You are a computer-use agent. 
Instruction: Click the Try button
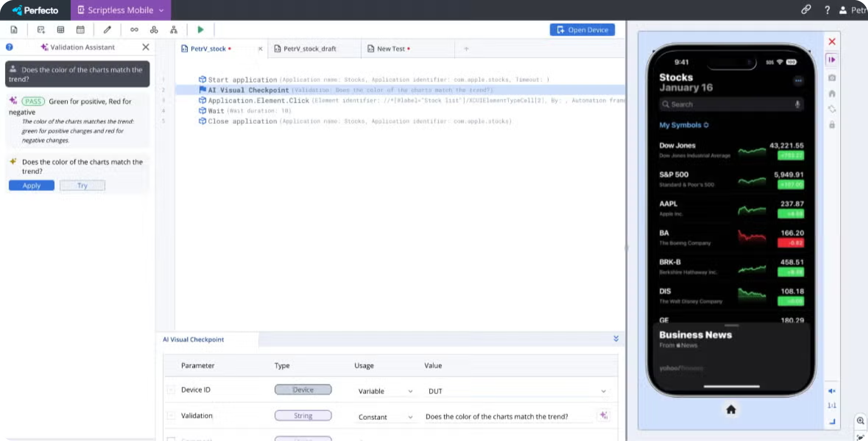point(82,185)
